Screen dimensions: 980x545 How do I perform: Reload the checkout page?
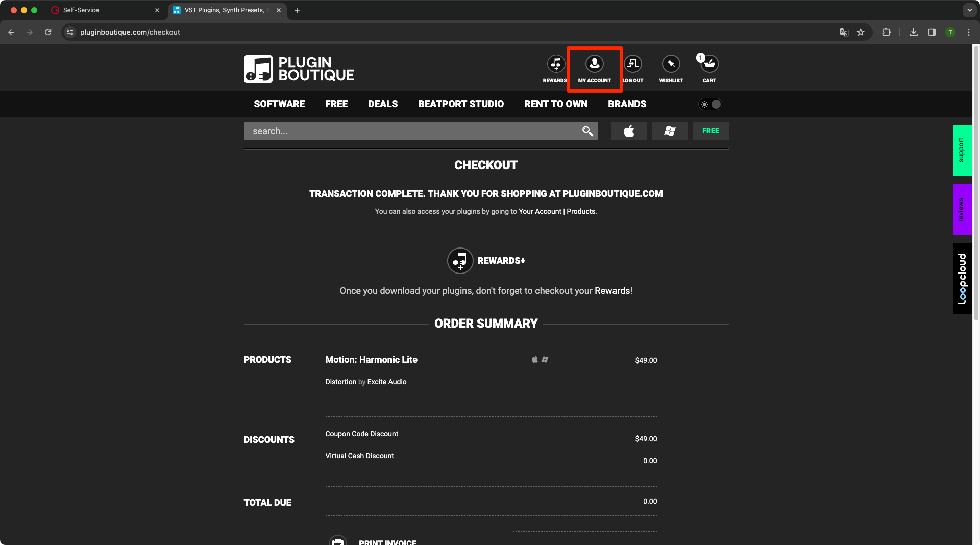click(x=48, y=32)
